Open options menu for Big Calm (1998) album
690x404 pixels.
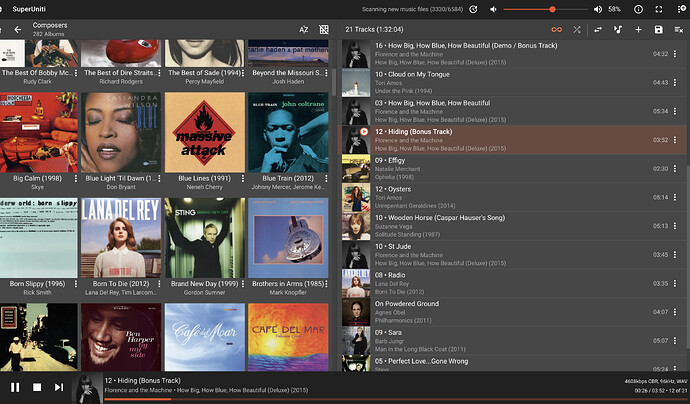point(76,178)
